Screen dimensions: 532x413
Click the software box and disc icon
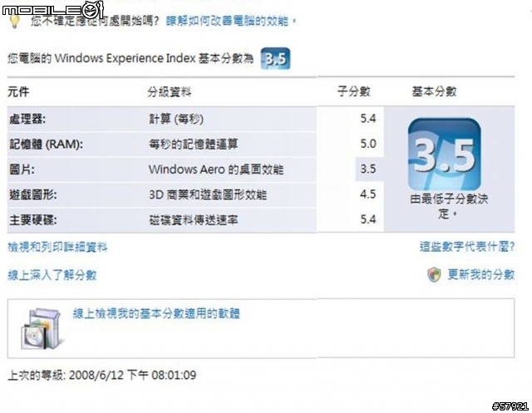[x=42, y=329]
